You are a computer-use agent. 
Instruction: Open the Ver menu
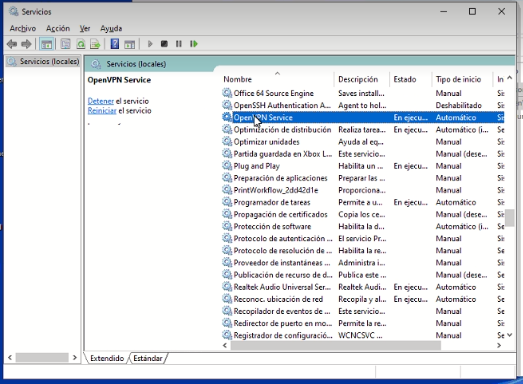[85, 28]
